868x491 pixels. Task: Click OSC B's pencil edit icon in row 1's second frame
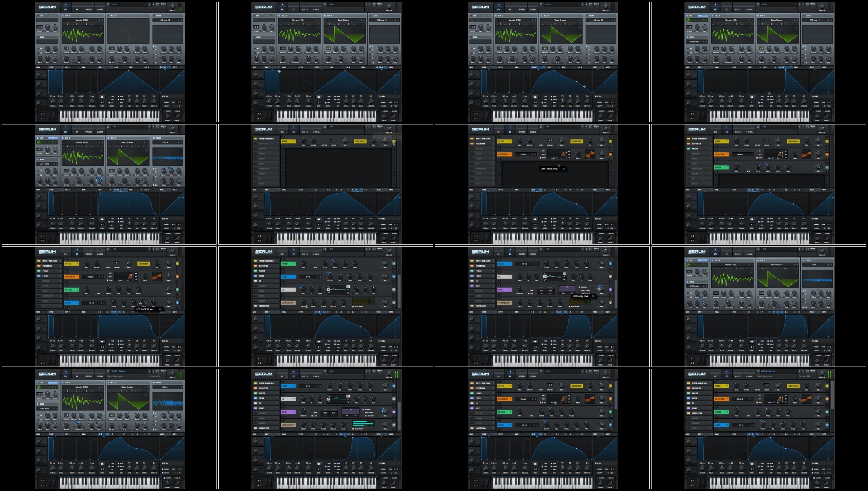click(x=364, y=28)
